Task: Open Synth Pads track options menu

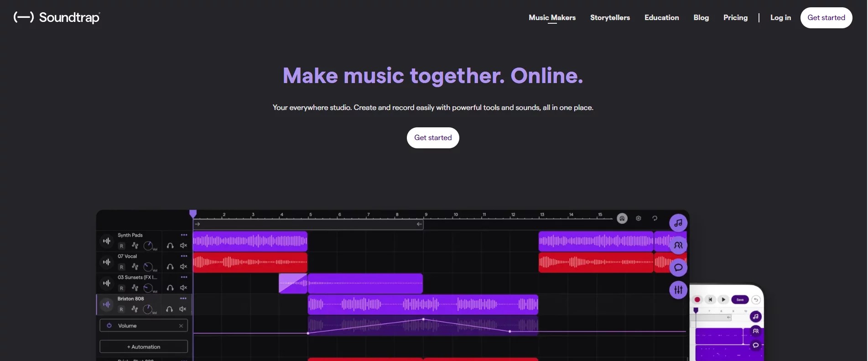Action: (184, 235)
